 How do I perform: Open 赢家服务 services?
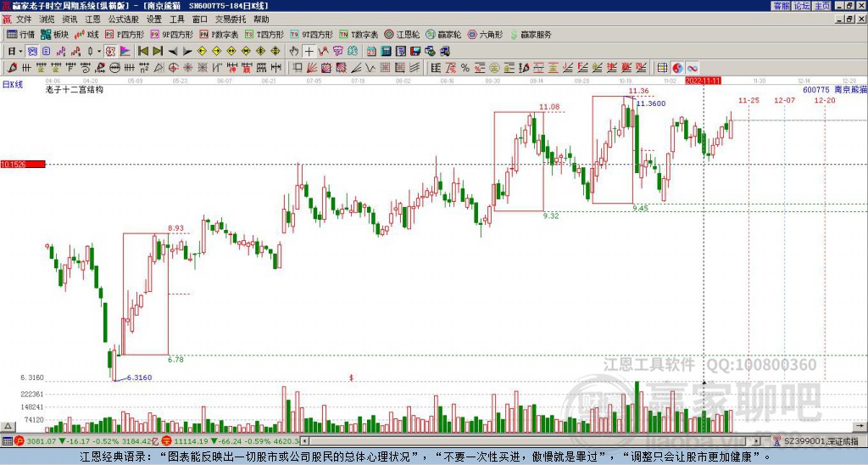pos(531,34)
